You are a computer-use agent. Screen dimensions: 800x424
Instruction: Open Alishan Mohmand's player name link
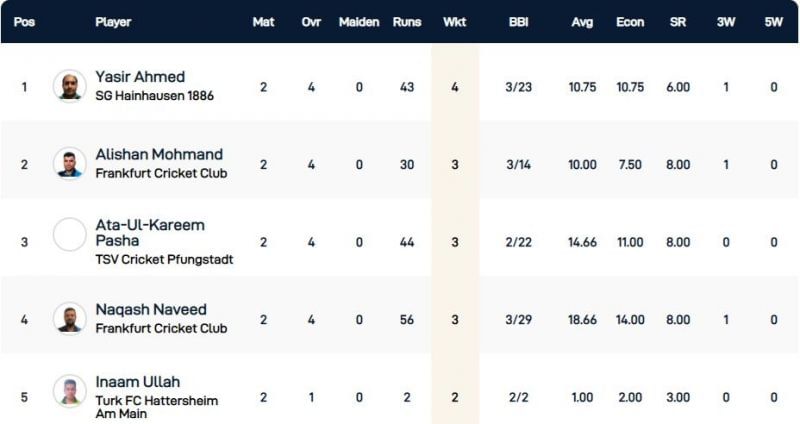[159, 155]
